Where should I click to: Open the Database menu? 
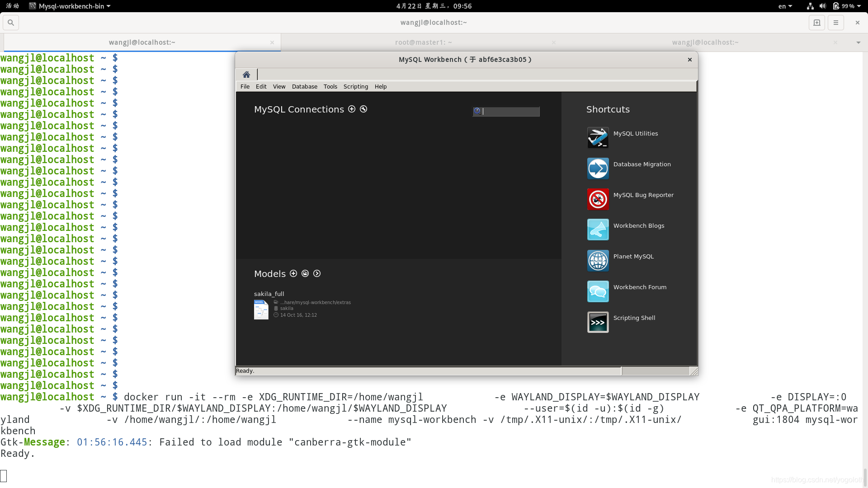(304, 86)
